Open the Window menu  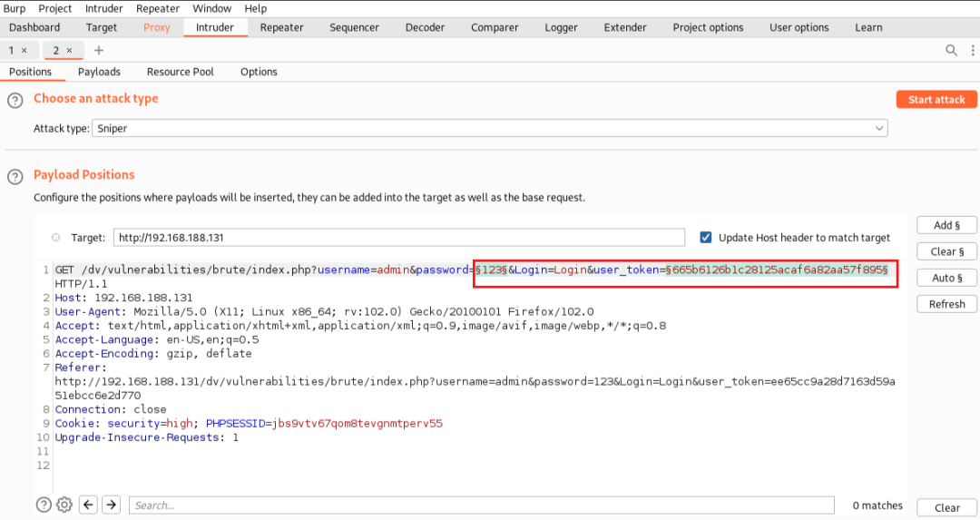(x=211, y=9)
